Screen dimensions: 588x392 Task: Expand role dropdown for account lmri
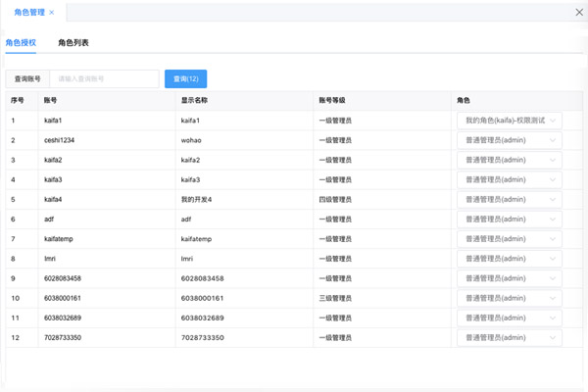pyautogui.click(x=509, y=259)
